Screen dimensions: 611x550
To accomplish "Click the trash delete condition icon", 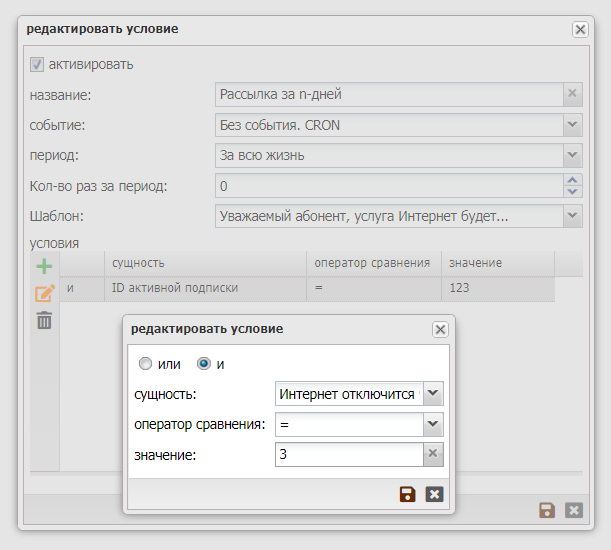I will [x=44, y=320].
